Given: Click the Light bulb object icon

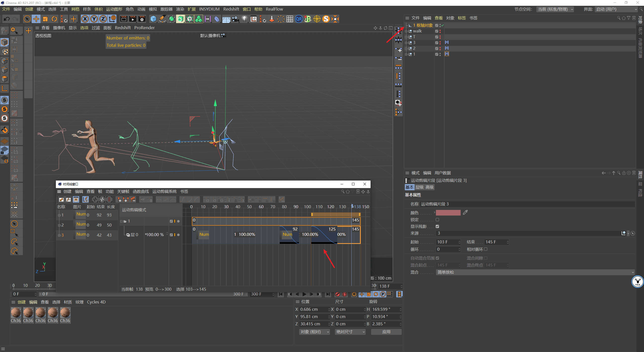Looking at the screenshot, I should pos(244,19).
